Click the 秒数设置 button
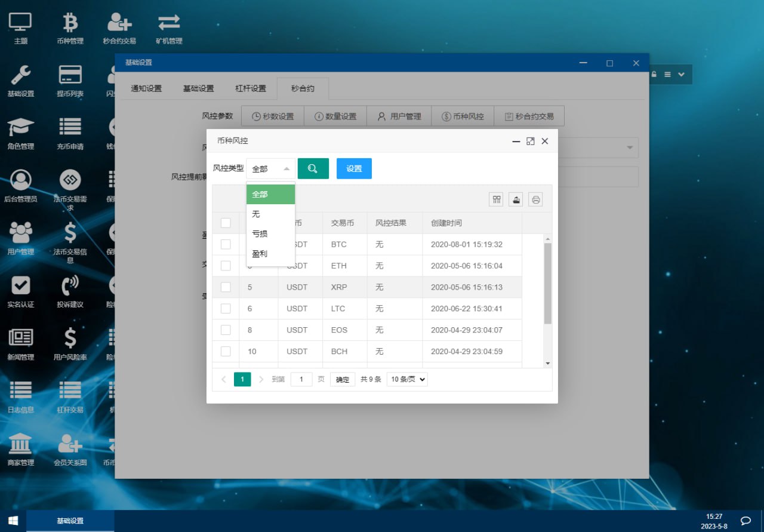This screenshot has width=764, height=532. tap(273, 116)
